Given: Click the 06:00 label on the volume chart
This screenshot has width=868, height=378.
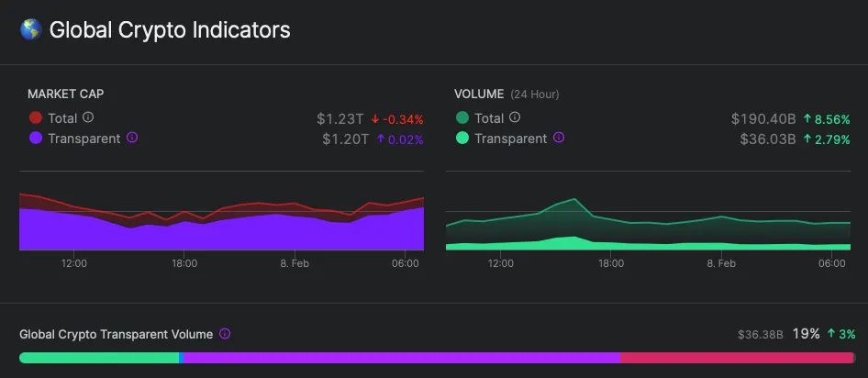Looking at the screenshot, I should pyautogui.click(x=832, y=263).
